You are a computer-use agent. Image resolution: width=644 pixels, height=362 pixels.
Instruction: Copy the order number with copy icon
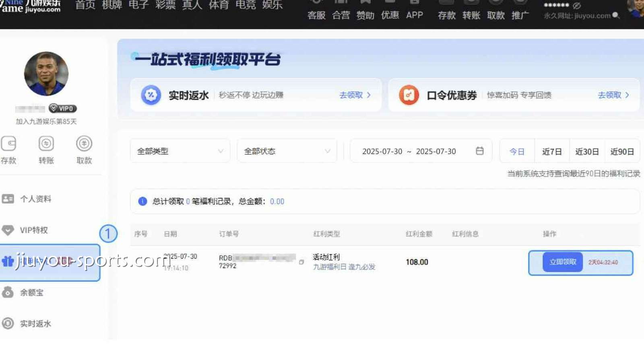coord(301,262)
